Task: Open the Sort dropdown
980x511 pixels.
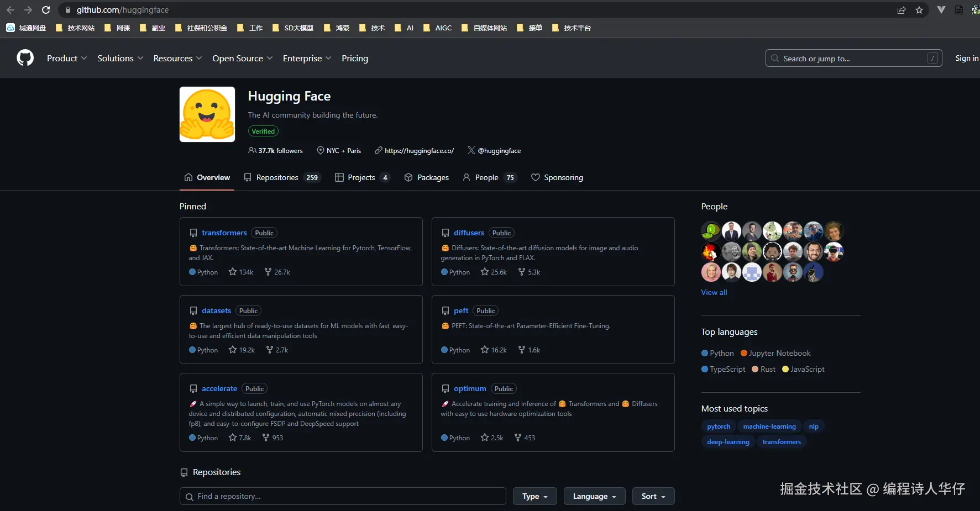Action: click(x=653, y=496)
